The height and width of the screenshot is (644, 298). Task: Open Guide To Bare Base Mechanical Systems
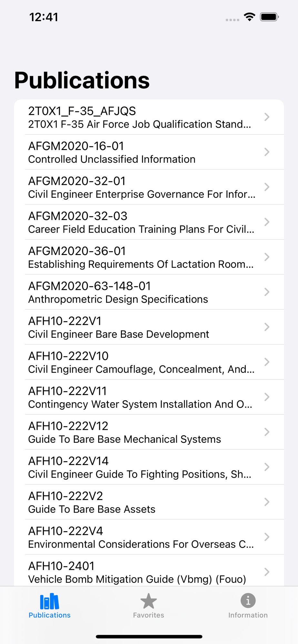(142, 432)
